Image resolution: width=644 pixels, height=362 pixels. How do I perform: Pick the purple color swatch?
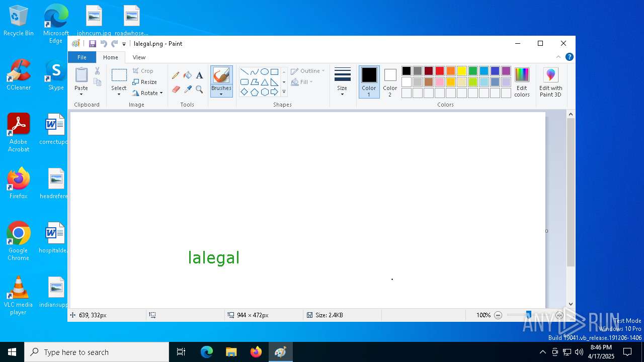(x=506, y=71)
